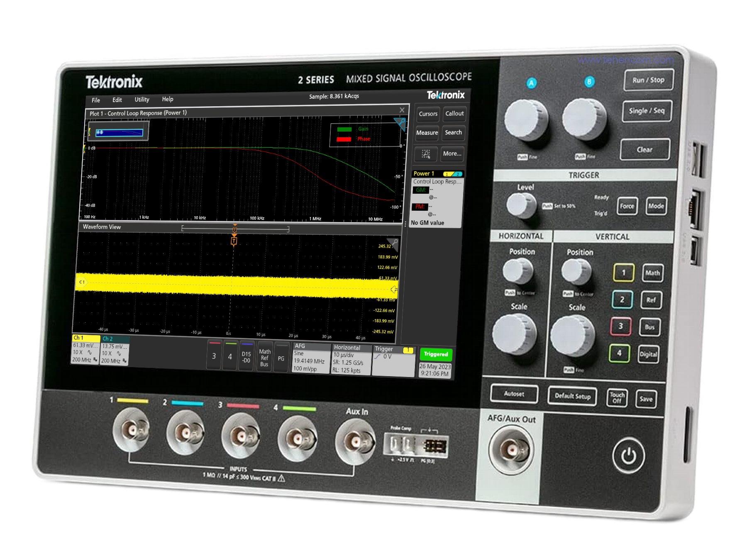The image size is (747, 560).
Task: Add channel 3 on screen
Action: 214,355
